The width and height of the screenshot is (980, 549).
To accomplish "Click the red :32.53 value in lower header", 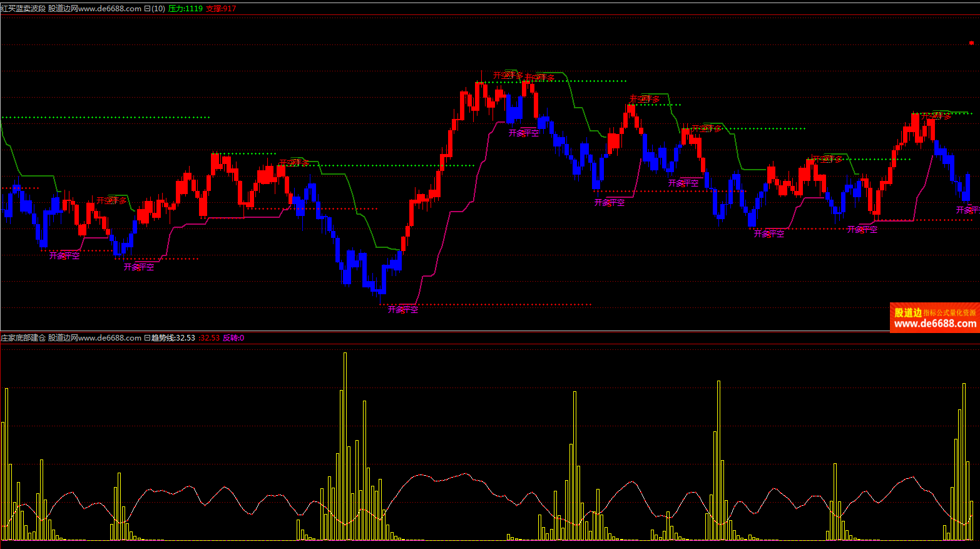I will click(x=209, y=338).
